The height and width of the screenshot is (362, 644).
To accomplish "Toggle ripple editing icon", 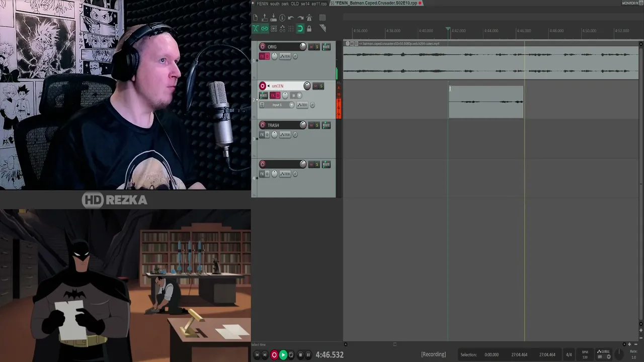I will pos(273,29).
